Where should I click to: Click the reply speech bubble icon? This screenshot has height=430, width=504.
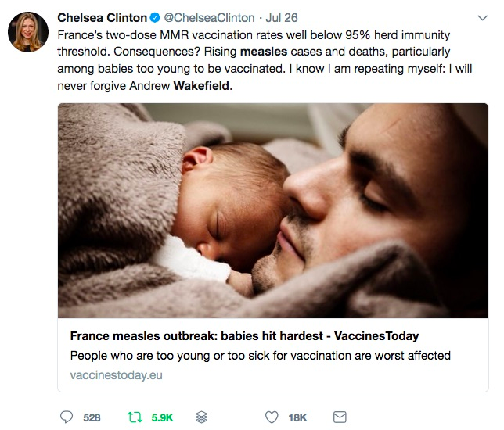click(x=67, y=417)
